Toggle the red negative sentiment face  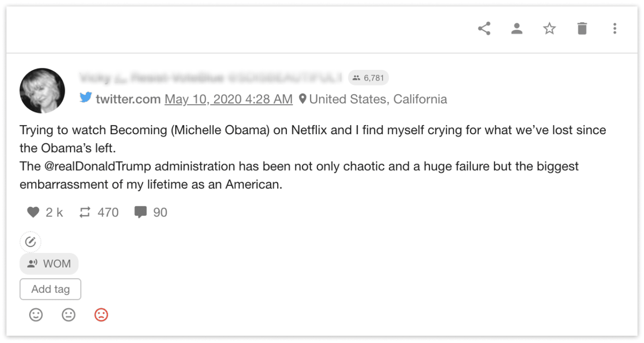tap(101, 315)
